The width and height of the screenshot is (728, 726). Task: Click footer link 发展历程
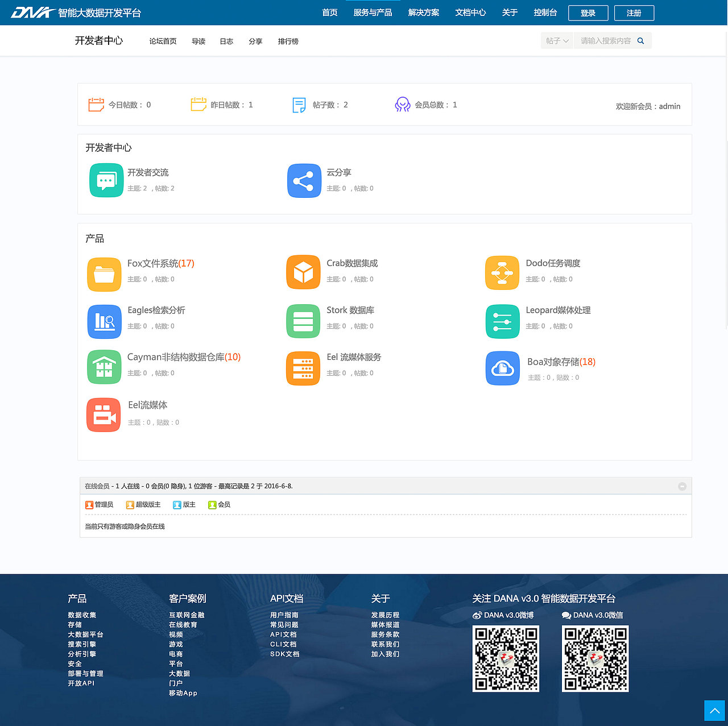click(385, 615)
